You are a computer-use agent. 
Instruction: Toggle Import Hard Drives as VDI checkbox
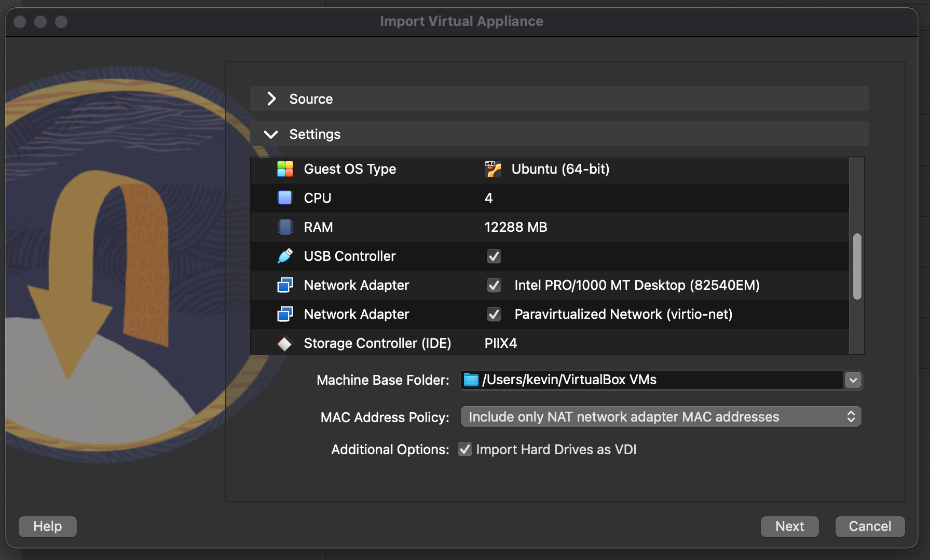(465, 450)
